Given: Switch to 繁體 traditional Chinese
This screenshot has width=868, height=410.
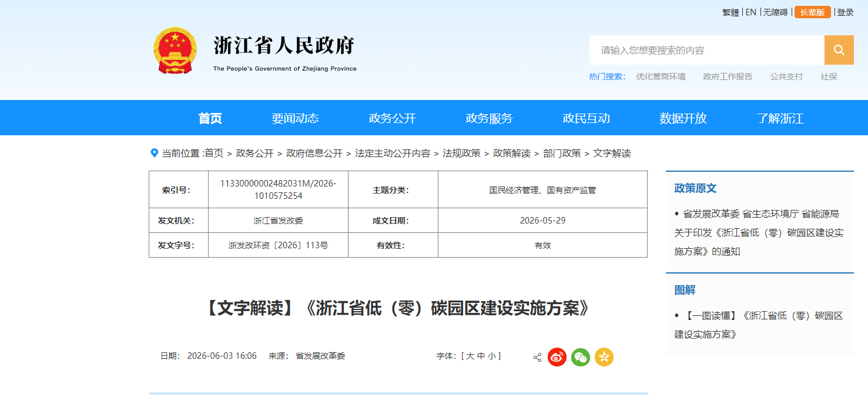Looking at the screenshot, I should coord(730,12).
